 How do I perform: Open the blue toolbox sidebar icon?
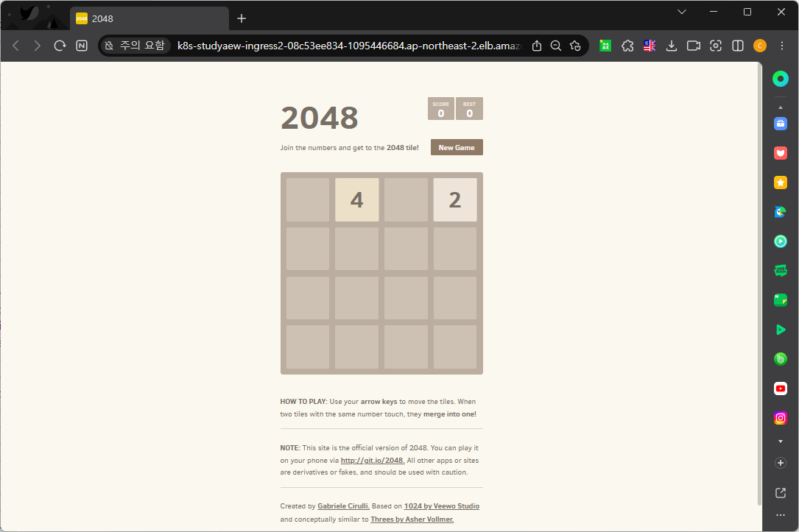point(780,124)
